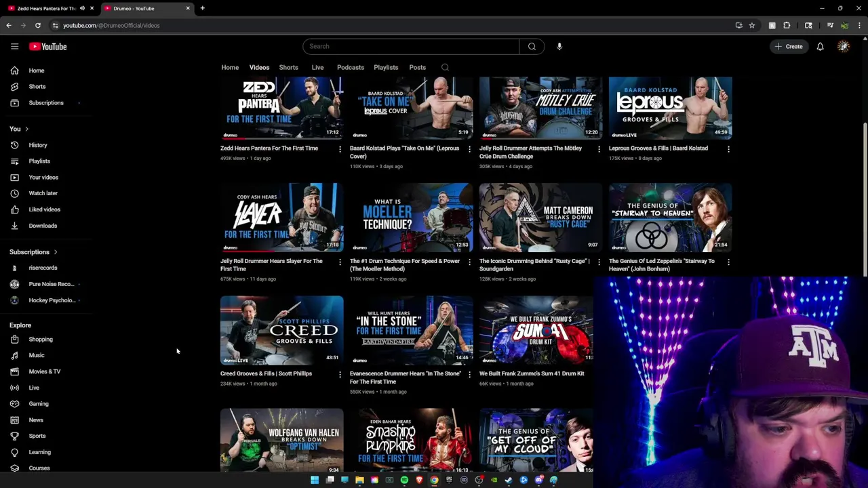Open title Creed Grooves & Fills | Scott Phillips
Image resolution: width=868 pixels, height=488 pixels.
click(266, 373)
